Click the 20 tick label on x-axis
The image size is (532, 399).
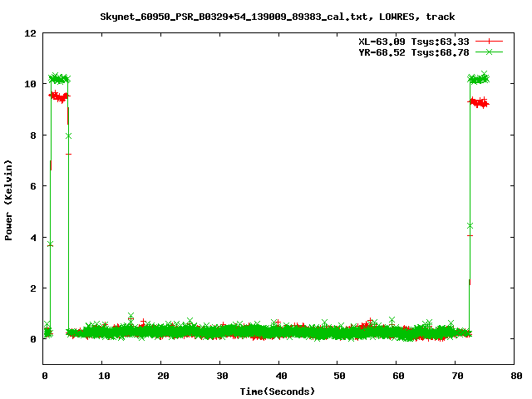pos(162,376)
